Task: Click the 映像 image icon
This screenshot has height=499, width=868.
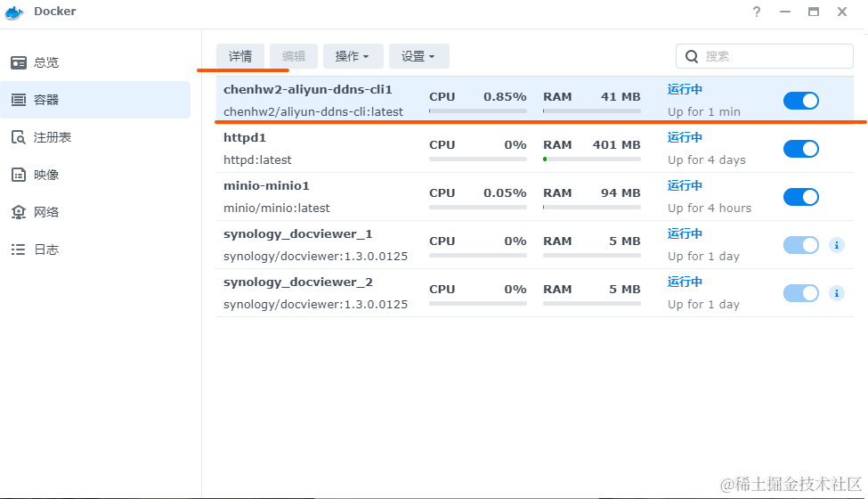Action: (19, 175)
